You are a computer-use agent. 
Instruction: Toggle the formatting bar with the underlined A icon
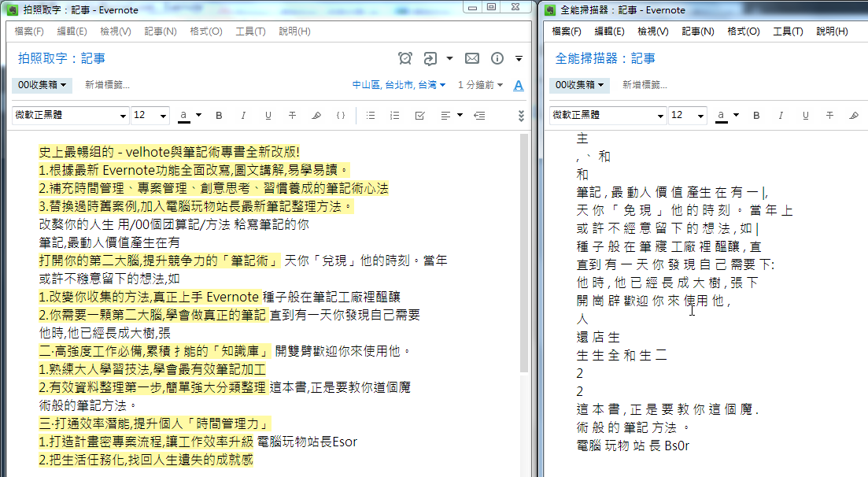[519, 85]
